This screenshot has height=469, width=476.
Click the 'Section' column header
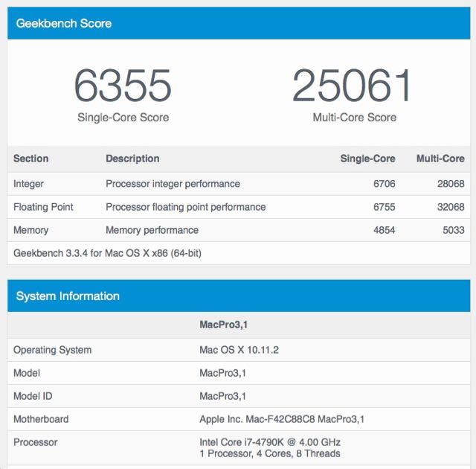pyautogui.click(x=31, y=159)
